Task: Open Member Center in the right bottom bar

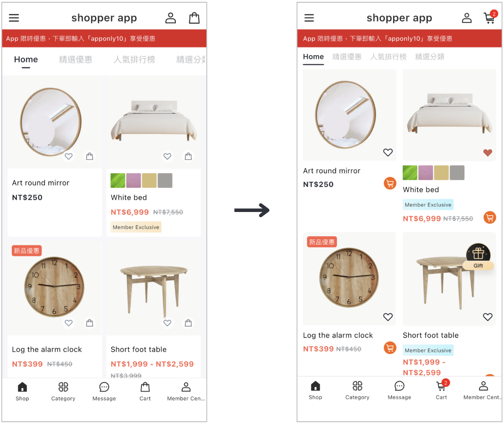Action: [x=483, y=390]
